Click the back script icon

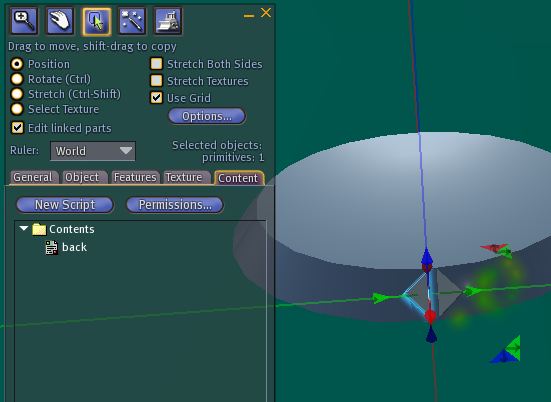point(52,247)
